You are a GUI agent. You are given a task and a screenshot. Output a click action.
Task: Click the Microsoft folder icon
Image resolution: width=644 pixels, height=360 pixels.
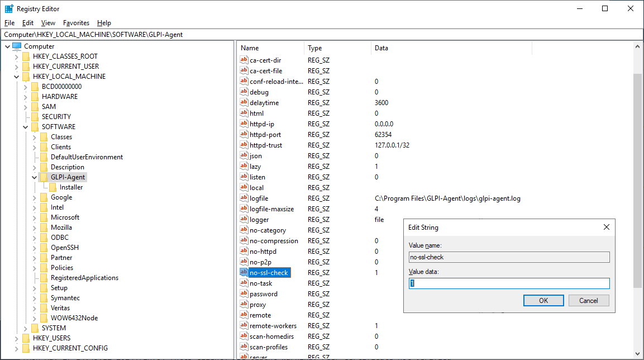click(x=44, y=217)
